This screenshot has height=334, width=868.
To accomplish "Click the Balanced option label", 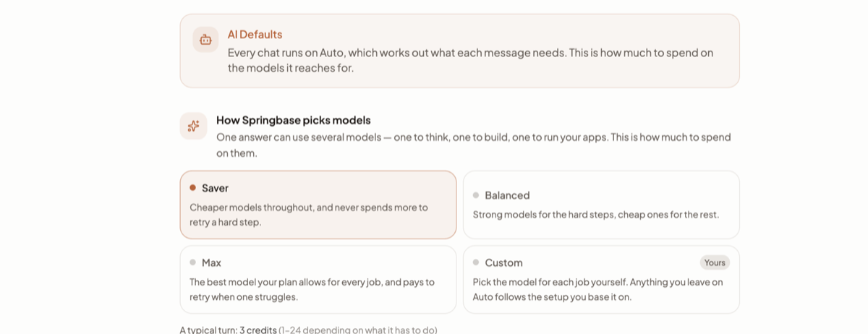I will click(507, 195).
